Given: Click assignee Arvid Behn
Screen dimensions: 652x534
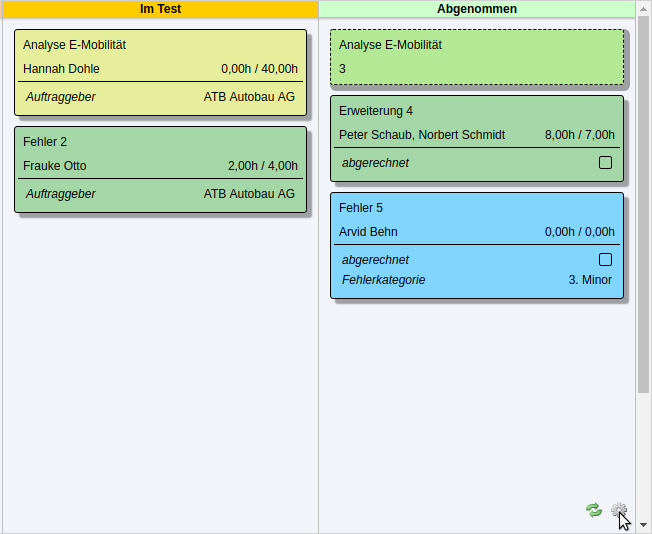Looking at the screenshot, I should [368, 232].
